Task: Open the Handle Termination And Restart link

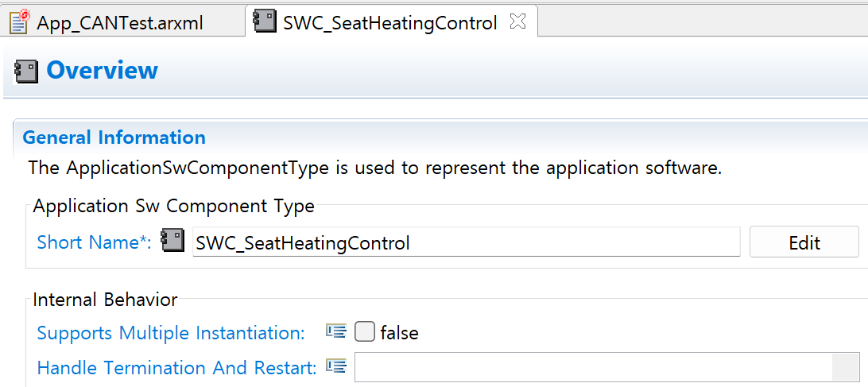Action: pos(176,368)
